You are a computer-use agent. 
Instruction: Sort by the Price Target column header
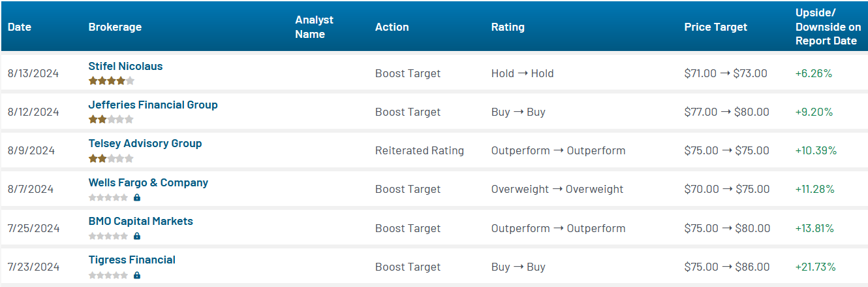[716, 27]
